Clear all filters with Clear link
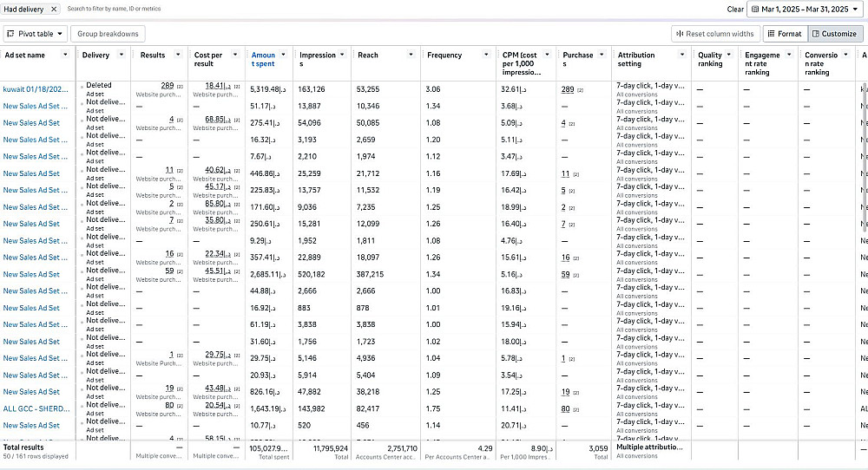This screenshot has height=470, width=868. (x=735, y=9)
